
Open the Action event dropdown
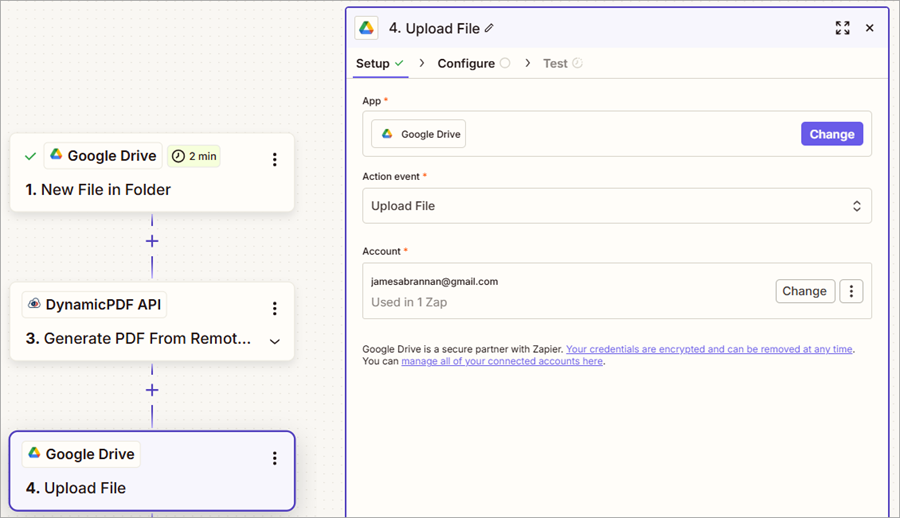click(616, 206)
